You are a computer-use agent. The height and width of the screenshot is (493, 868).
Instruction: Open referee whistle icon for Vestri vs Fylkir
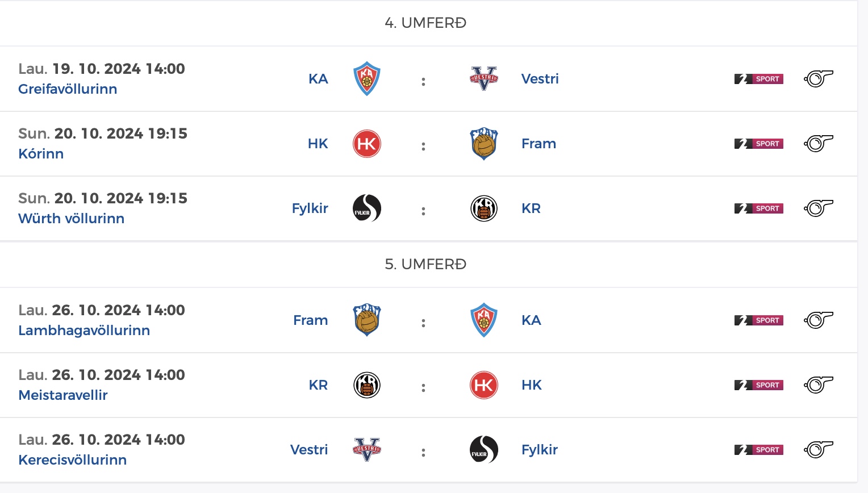pos(818,450)
